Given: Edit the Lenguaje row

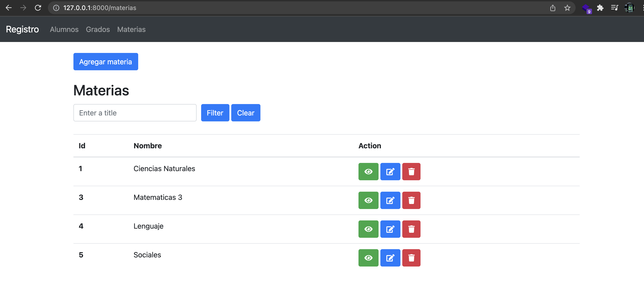Looking at the screenshot, I should [390, 229].
